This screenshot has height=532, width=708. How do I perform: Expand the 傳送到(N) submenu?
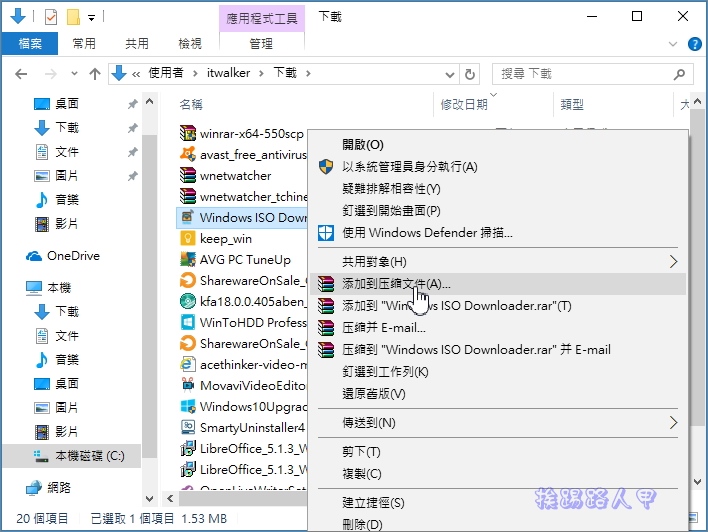click(x=673, y=423)
